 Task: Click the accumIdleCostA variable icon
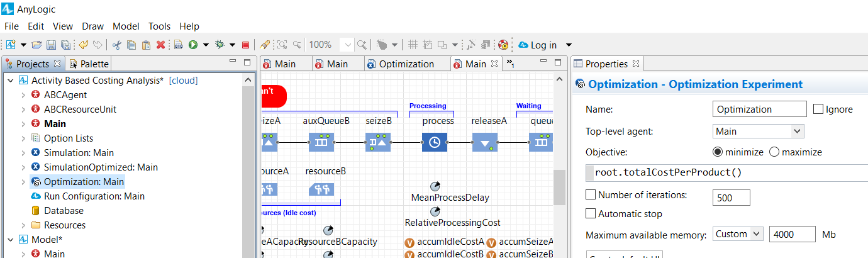click(409, 242)
